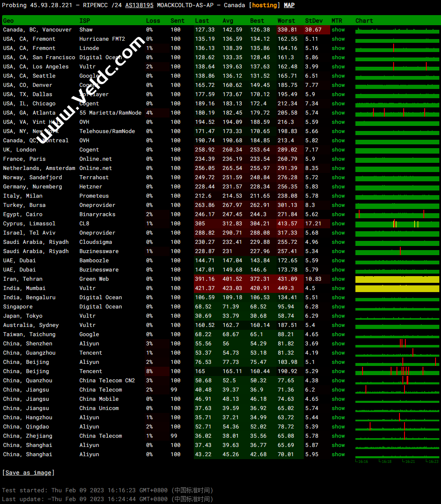Click the chart for Atlanta RamNode row
Screen dimensions: 441x504
[397, 113]
